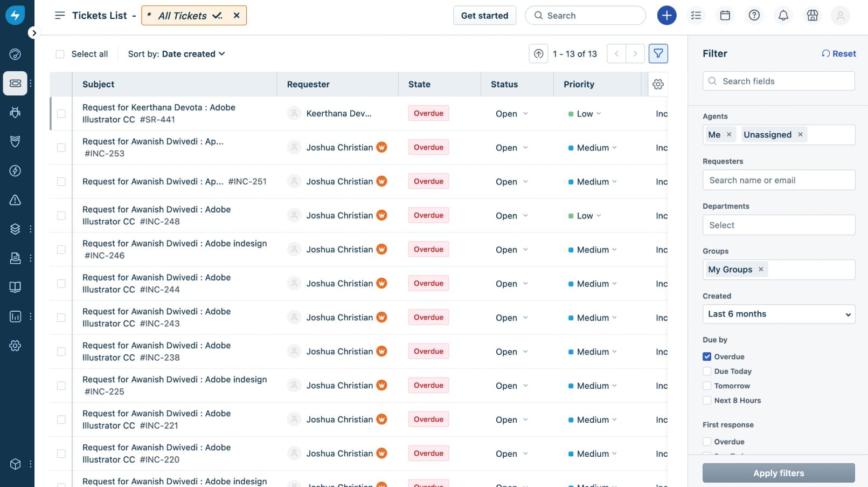This screenshot has width=868, height=487.
Task: Open the Solutions knowledge-base book icon
Action: pyautogui.click(x=15, y=286)
